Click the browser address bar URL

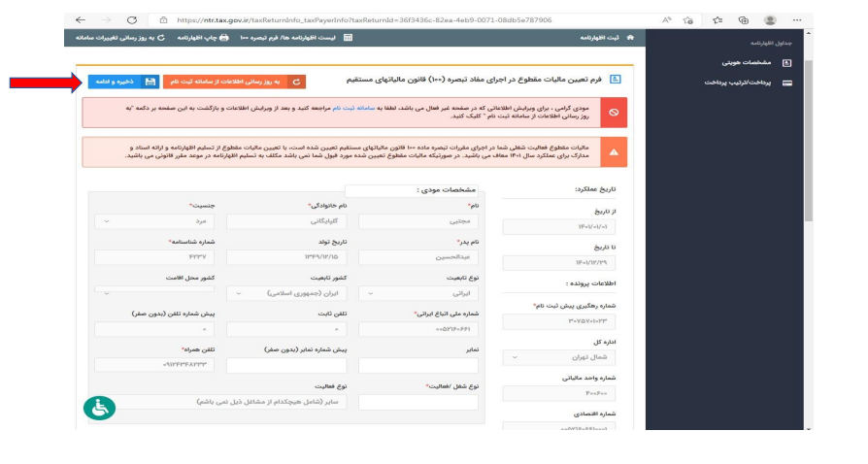coord(364,20)
